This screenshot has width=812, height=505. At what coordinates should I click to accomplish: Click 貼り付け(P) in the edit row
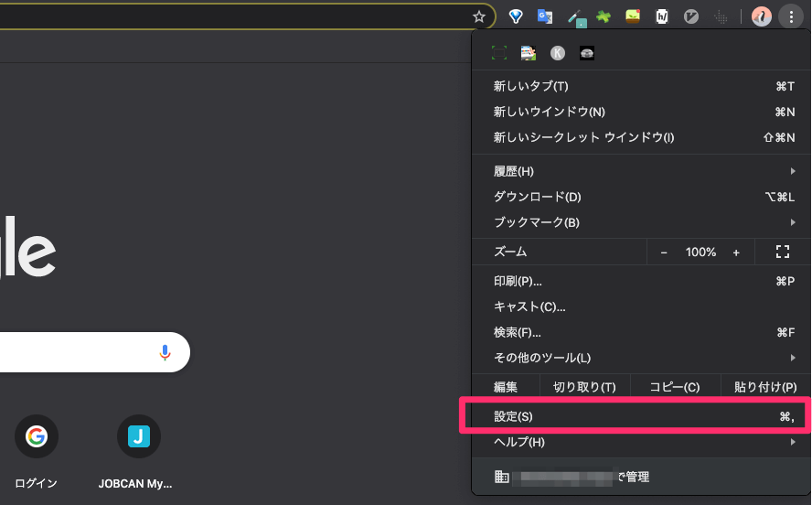[765, 387]
